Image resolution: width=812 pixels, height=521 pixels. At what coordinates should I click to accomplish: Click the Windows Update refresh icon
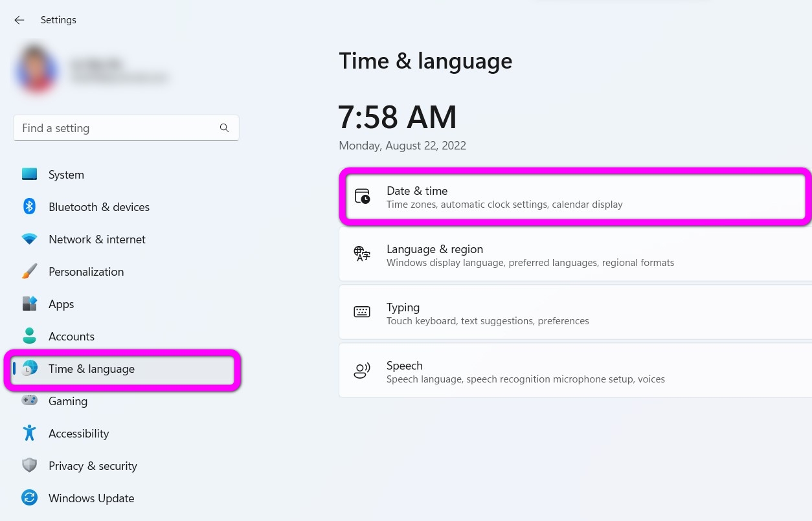pos(29,498)
